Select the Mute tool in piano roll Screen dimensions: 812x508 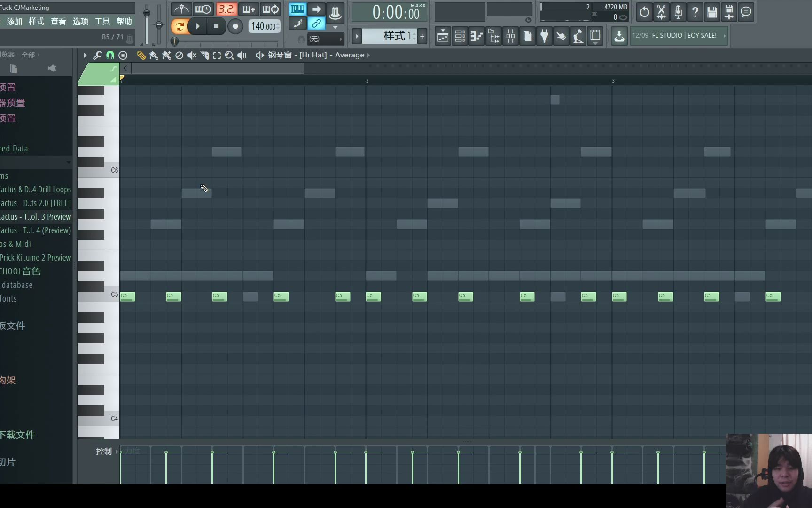coord(192,55)
